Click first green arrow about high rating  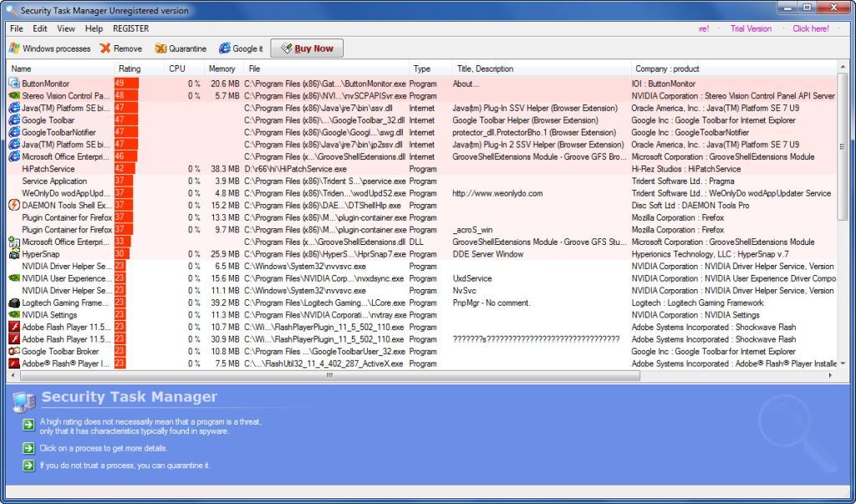click(x=28, y=425)
